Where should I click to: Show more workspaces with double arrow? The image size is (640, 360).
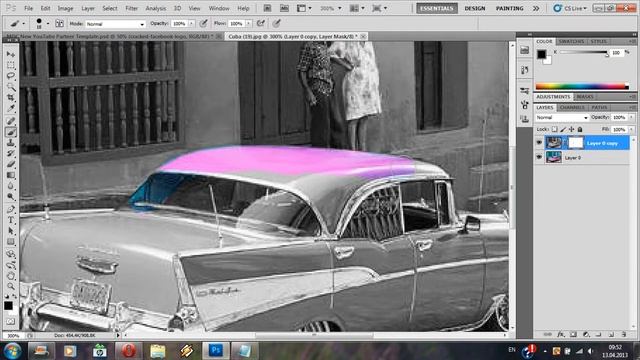536,8
